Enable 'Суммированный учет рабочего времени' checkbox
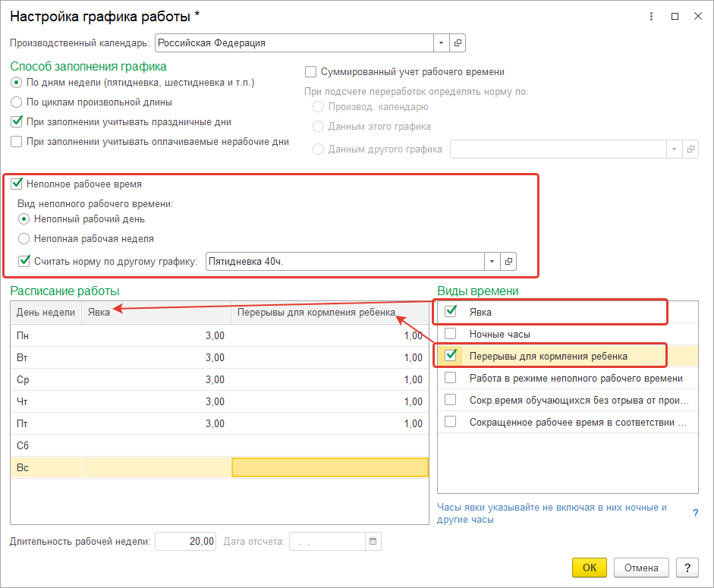 coord(310,72)
